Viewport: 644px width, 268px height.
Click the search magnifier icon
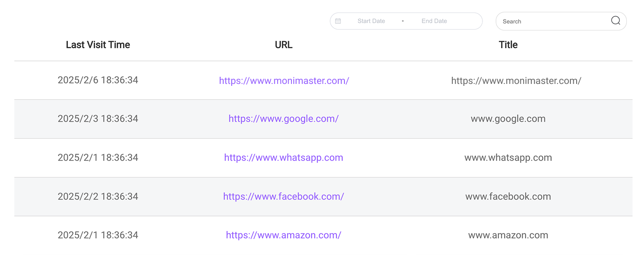pos(615,21)
